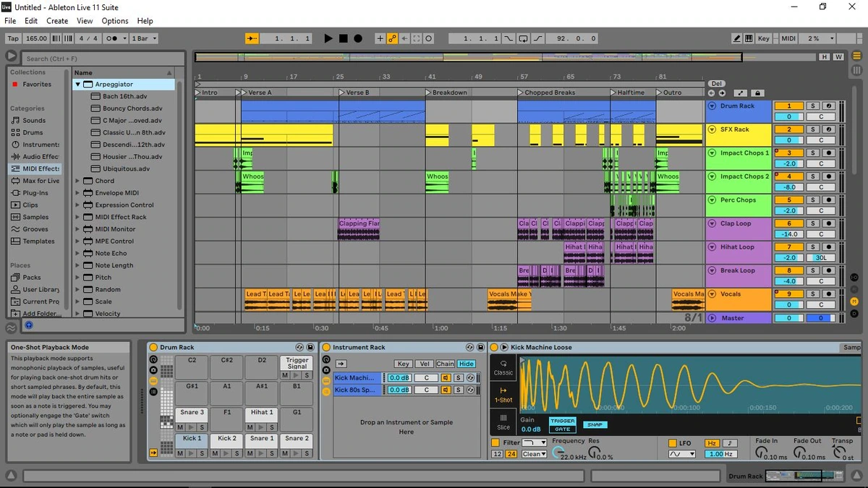Select the 1-Shot playback mode
The image size is (868, 488).
pyautogui.click(x=503, y=394)
